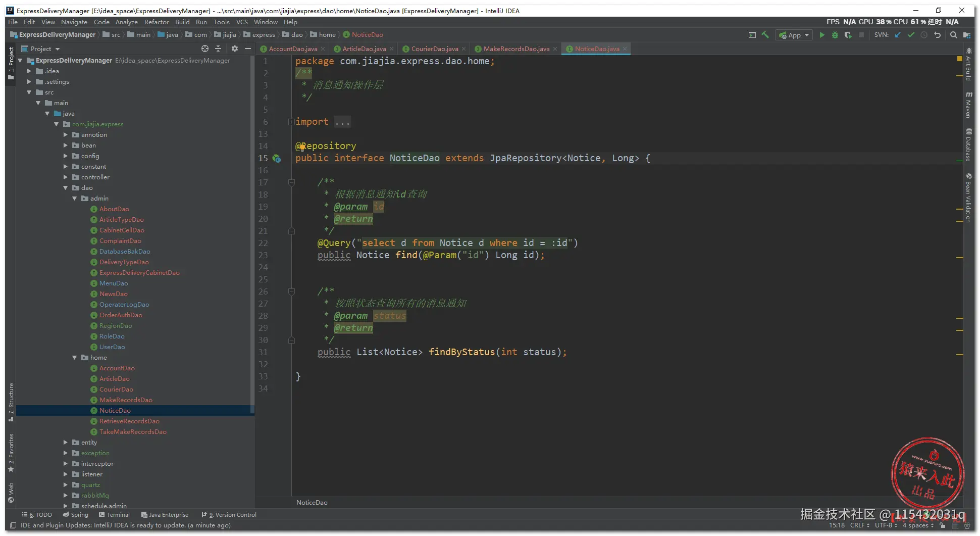Toggle the TODO tool window
This screenshot has width=980, height=536.
(37, 515)
